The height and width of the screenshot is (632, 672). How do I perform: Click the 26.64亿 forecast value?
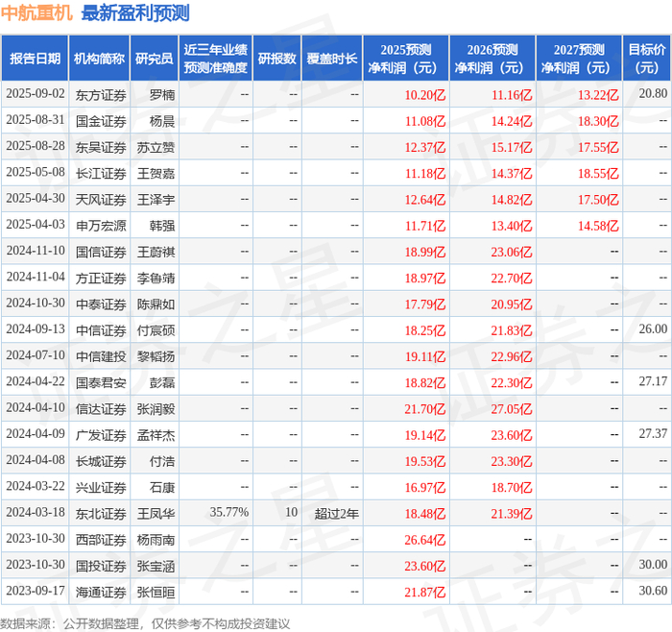click(425, 540)
